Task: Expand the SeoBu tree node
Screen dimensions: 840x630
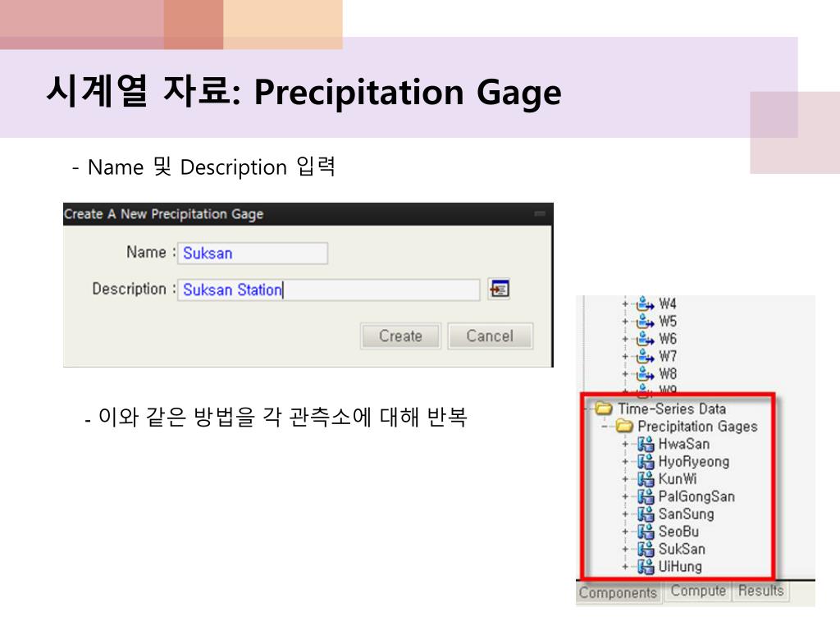Action: point(625,532)
